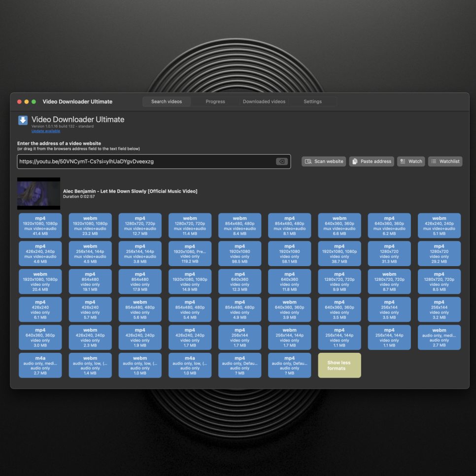Pick webm audio only low 1.4 MB
The height and width of the screenshot is (476, 476).
point(90,366)
